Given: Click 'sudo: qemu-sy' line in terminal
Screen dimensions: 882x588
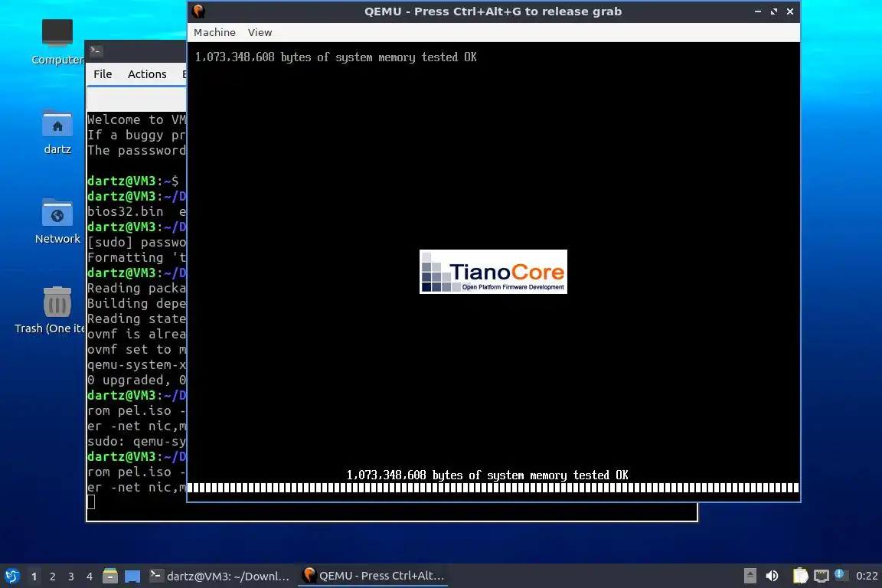Looking at the screenshot, I should [x=137, y=442].
